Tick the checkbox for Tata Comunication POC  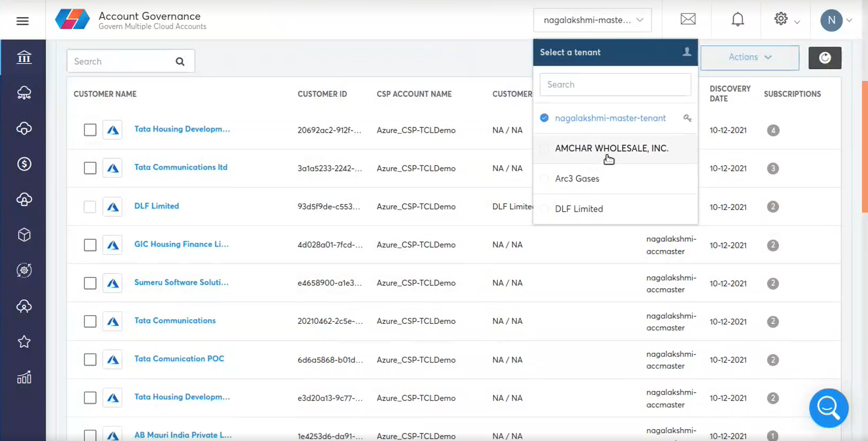(90, 359)
